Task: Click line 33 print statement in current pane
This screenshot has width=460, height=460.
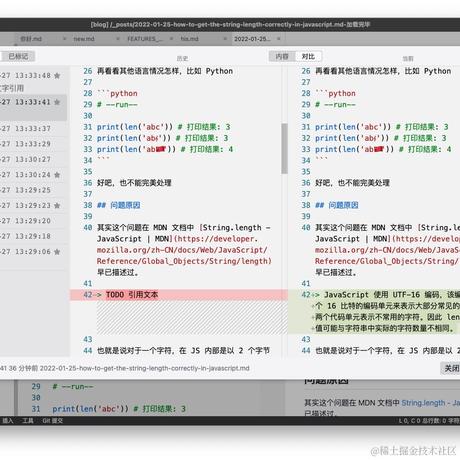Action: 383,149
